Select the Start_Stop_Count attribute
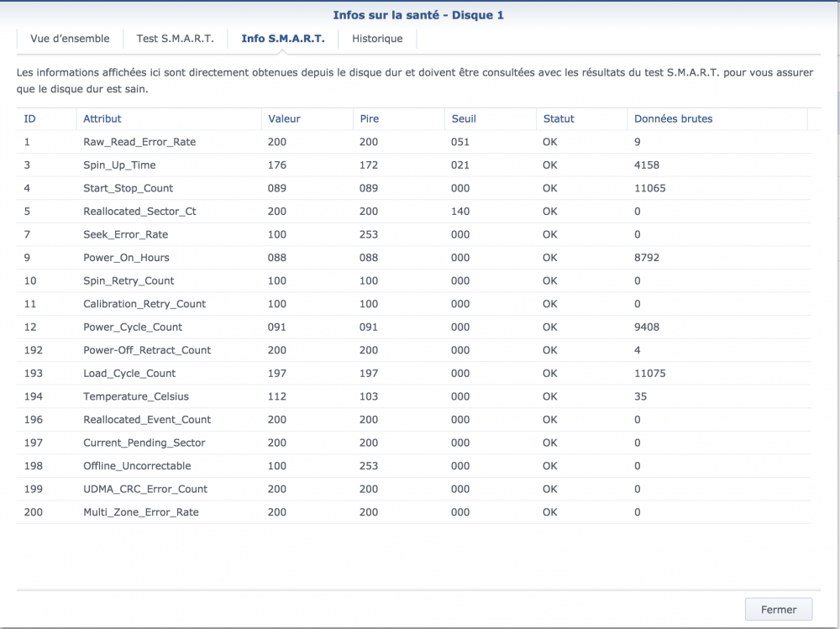Viewport: 840px width, 629px height. tap(128, 188)
